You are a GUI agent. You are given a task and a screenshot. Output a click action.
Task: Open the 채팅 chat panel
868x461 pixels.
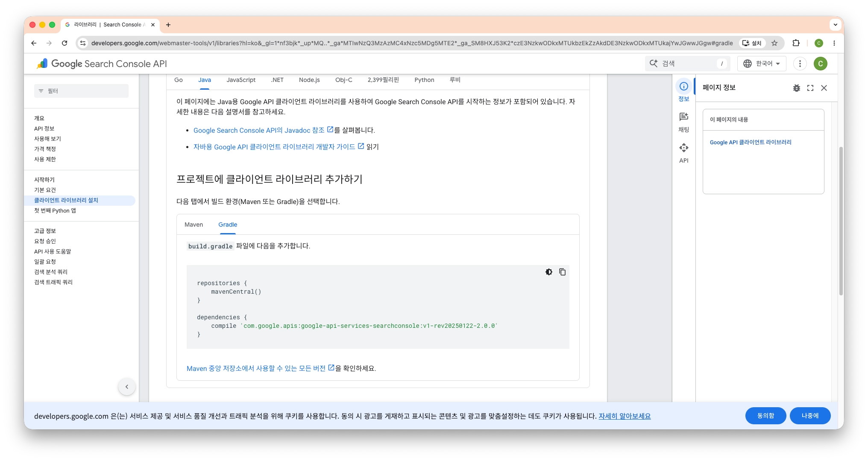pyautogui.click(x=684, y=122)
